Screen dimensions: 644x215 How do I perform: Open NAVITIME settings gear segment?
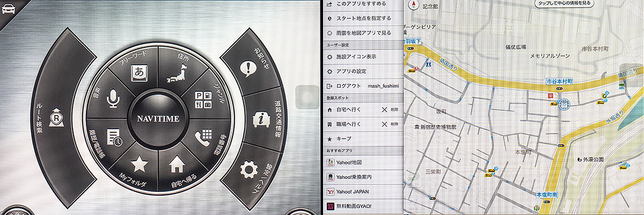click(x=249, y=170)
